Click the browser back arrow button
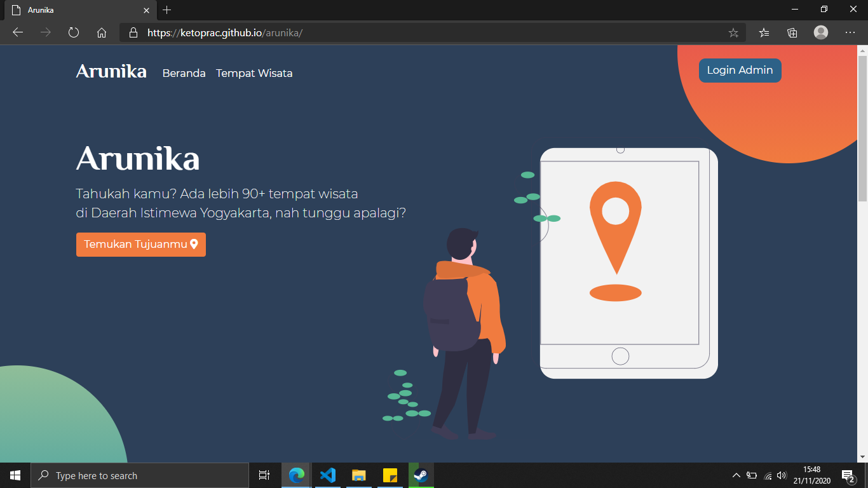This screenshot has height=488, width=868. [x=18, y=32]
